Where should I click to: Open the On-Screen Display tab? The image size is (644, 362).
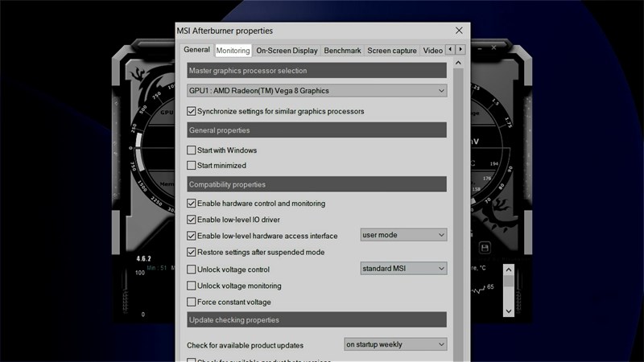(287, 51)
